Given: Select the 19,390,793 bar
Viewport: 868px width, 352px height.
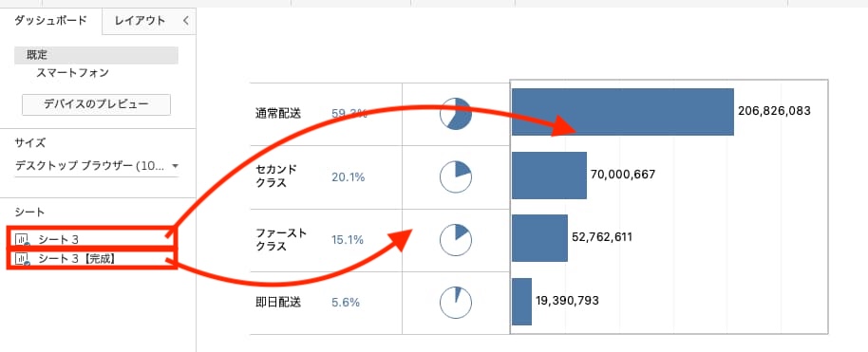Looking at the screenshot, I should pos(521,302).
